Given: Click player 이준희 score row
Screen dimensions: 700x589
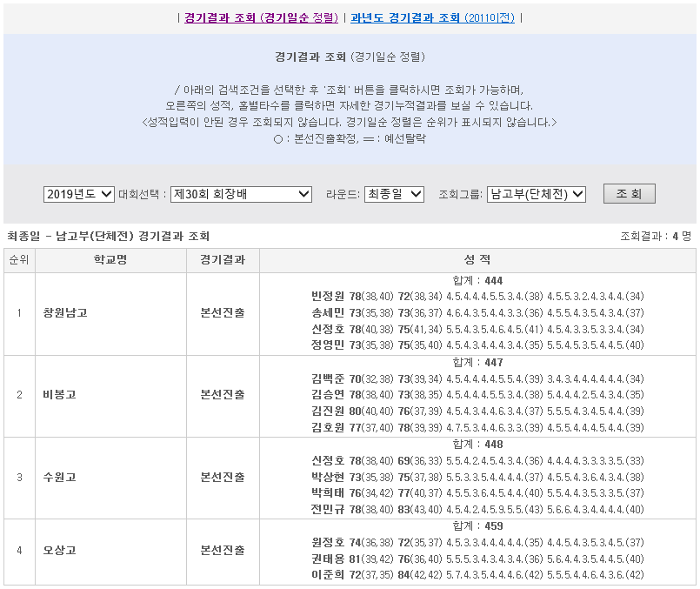Looking at the screenshot, I should (x=477, y=575).
